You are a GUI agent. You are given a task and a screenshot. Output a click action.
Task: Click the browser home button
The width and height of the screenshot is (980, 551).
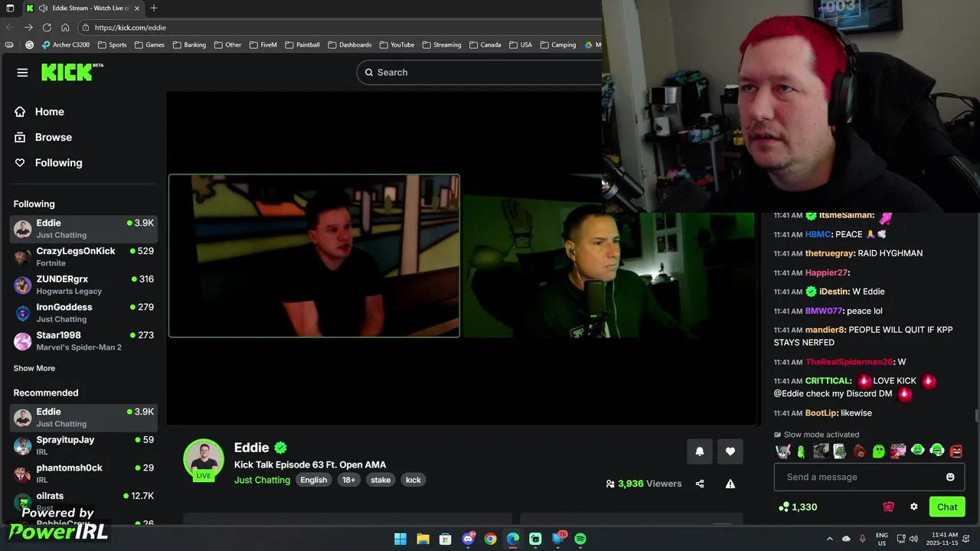65,28
